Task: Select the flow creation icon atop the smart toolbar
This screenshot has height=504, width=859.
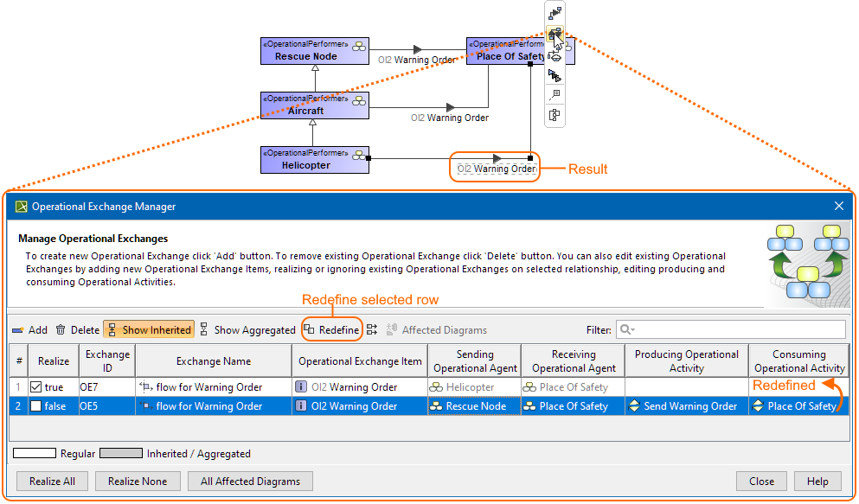Action: click(555, 12)
